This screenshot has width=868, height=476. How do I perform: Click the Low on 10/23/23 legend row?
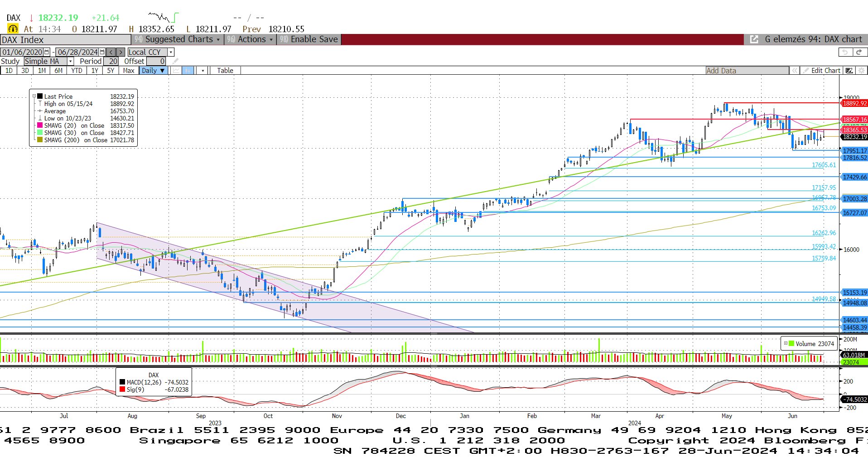point(86,118)
